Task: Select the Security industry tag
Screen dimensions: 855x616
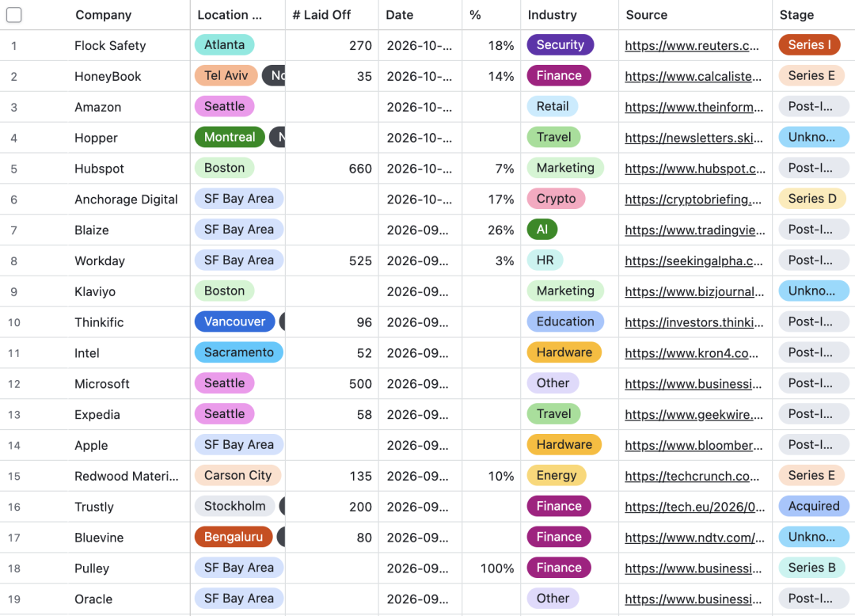Action: pyautogui.click(x=560, y=44)
